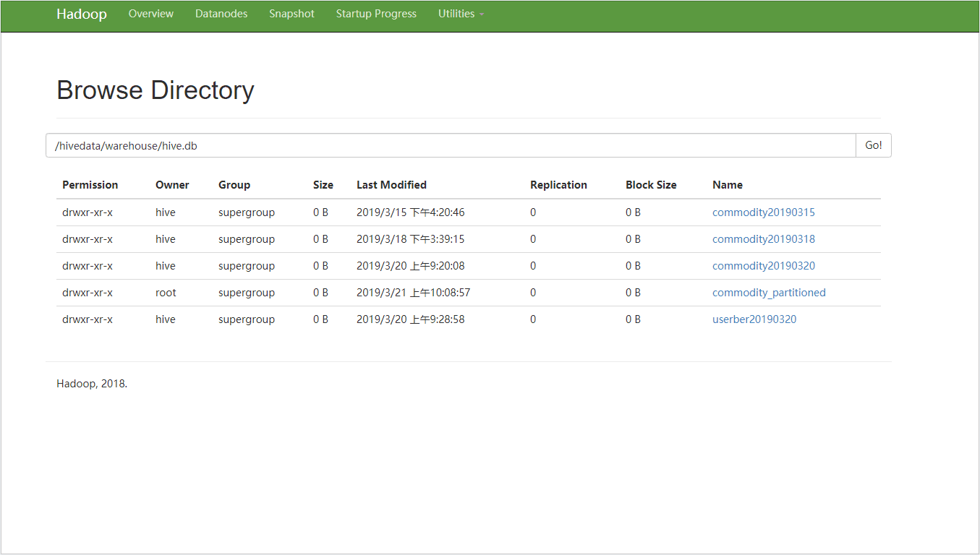Viewport: 980px width, 555px height.
Task: Click the Hadoop brand in the navbar
Action: [81, 14]
